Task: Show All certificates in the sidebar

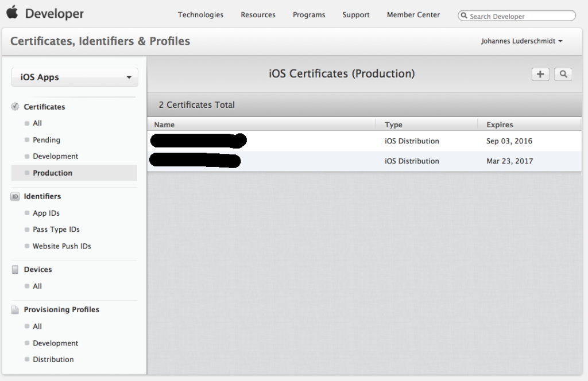Action: (37, 123)
